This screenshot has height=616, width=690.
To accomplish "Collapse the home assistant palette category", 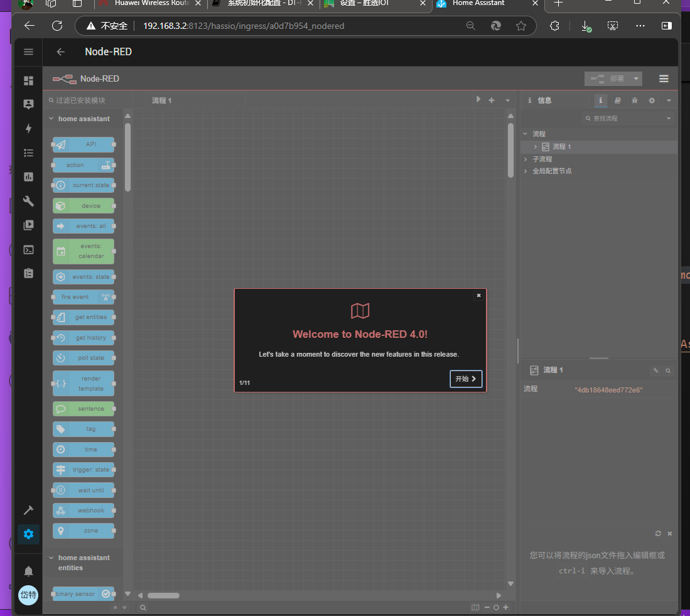I will pyautogui.click(x=51, y=119).
